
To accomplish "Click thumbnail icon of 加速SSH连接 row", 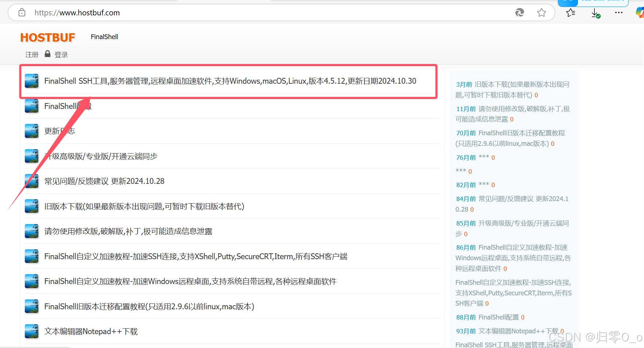I will (x=32, y=256).
